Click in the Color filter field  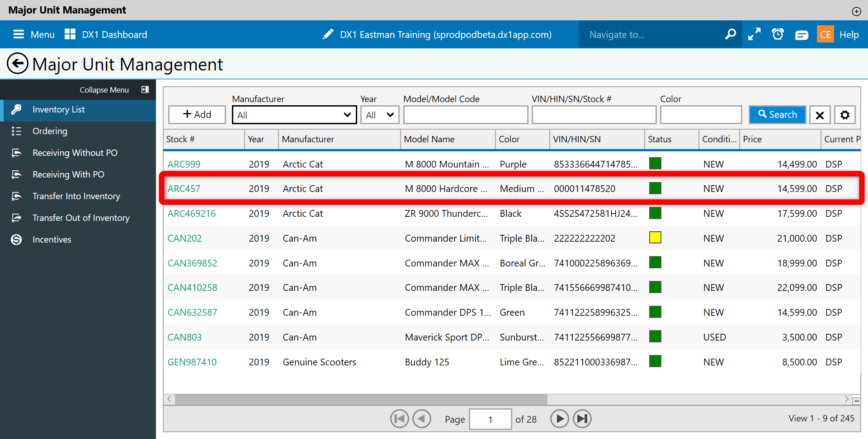(x=701, y=115)
